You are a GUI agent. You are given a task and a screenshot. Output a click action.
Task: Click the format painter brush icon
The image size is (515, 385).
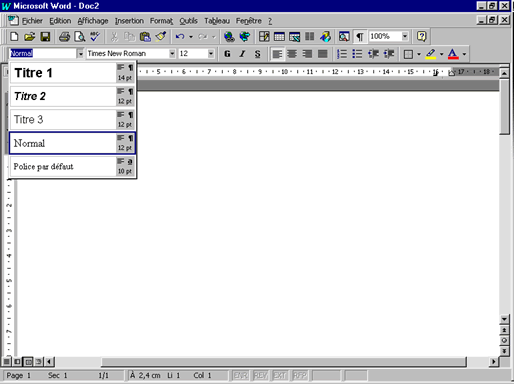pos(161,36)
